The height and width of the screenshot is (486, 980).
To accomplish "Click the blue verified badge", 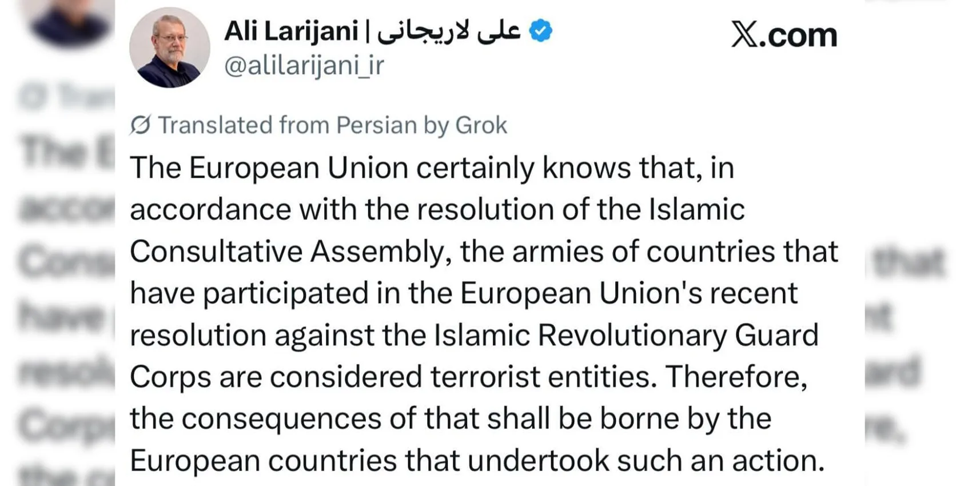I will coord(540,31).
